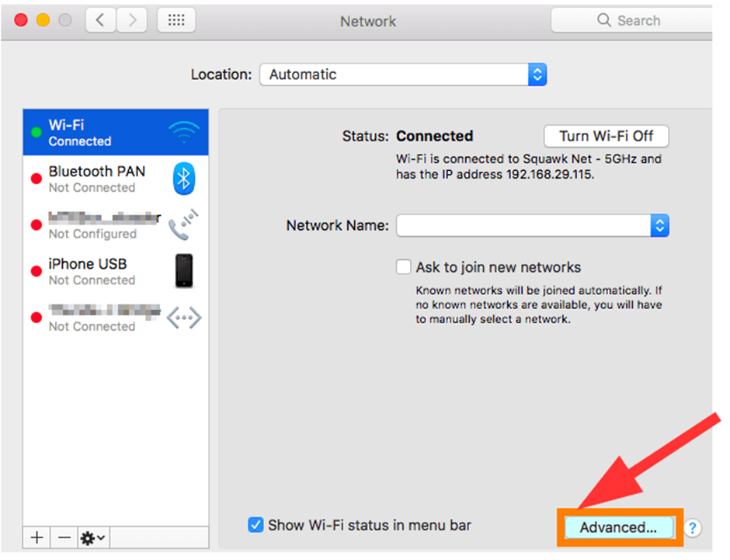Go back with the left arrow button

pos(100,20)
